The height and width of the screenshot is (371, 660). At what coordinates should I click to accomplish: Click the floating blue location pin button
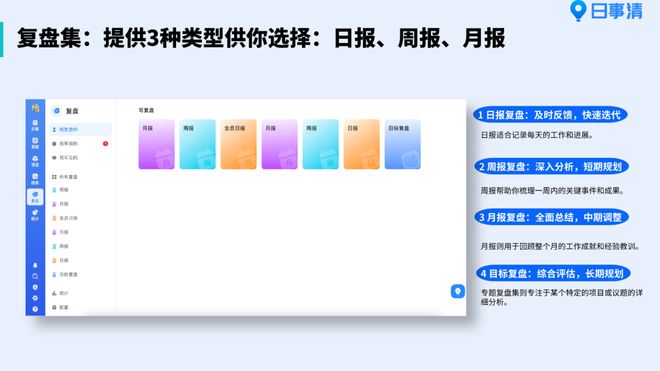tap(458, 291)
